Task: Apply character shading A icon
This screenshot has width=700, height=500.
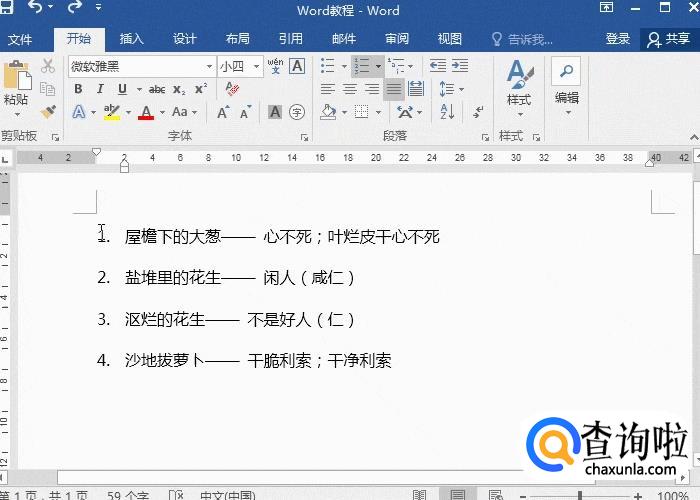Action: (x=275, y=112)
